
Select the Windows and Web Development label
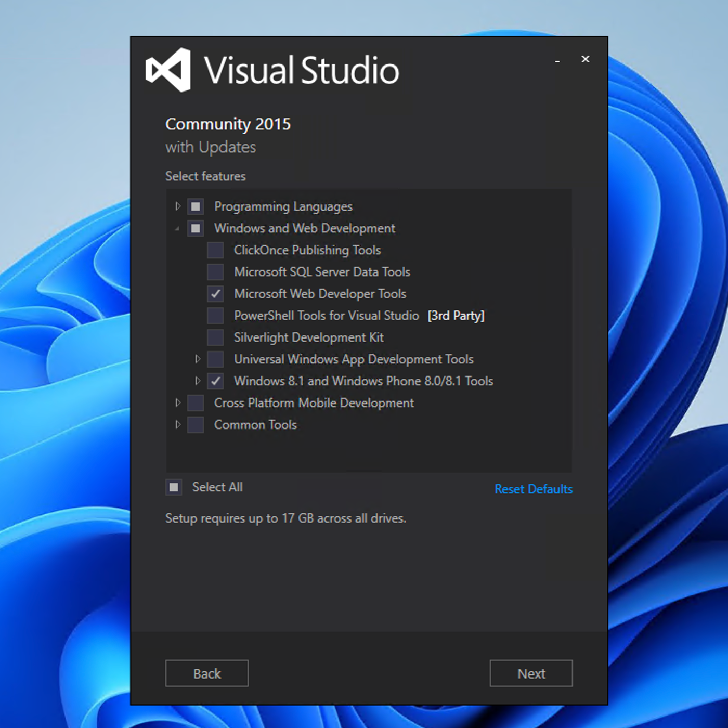pos(305,229)
